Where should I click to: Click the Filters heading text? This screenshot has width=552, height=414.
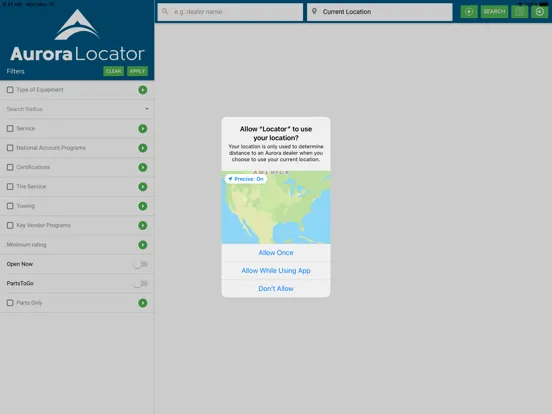pyautogui.click(x=15, y=71)
